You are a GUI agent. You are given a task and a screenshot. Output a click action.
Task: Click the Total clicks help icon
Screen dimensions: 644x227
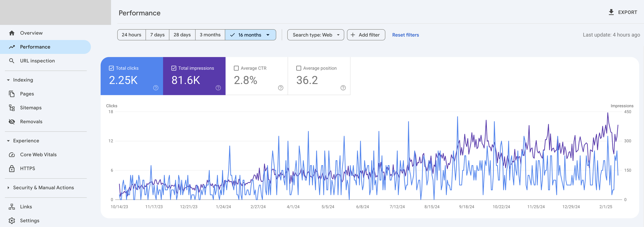pyautogui.click(x=156, y=88)
